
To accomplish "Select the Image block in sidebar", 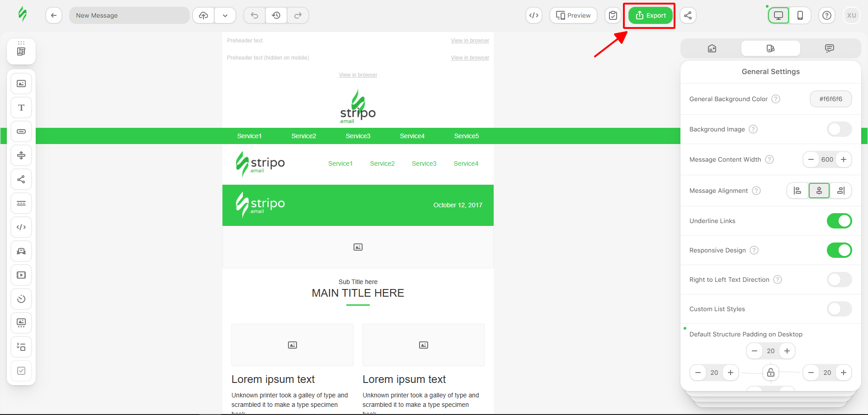I will point(21,84).
